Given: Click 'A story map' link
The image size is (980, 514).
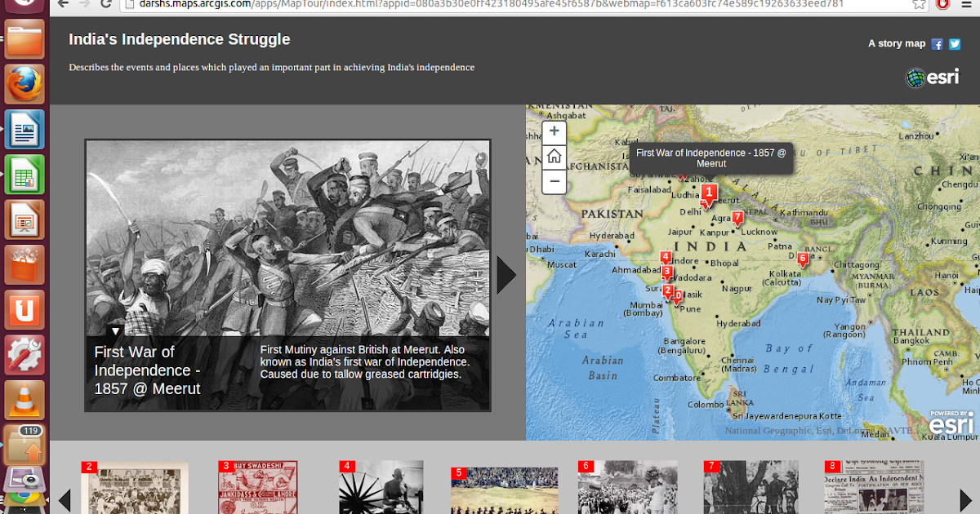Looking at the screenshot, I should point(897,44).
